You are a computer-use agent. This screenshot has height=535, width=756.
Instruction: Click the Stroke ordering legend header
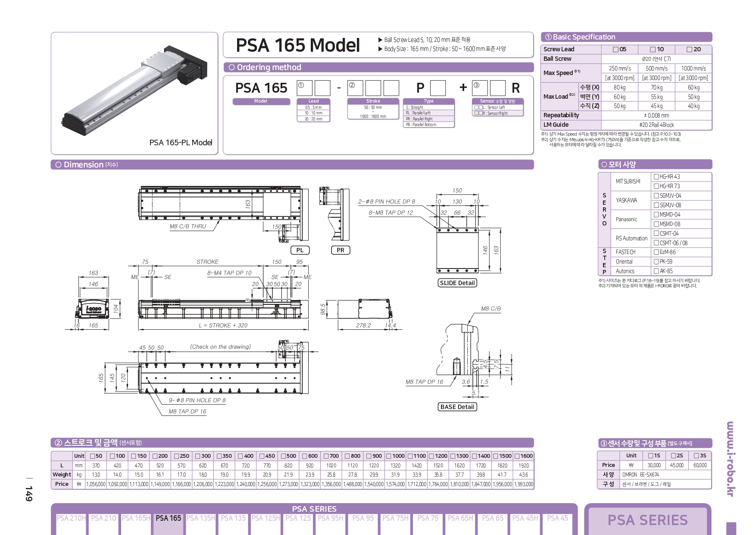[373, 101]
